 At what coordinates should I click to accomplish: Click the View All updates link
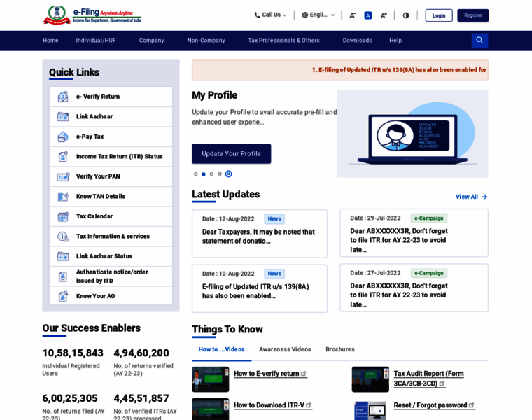471,197
